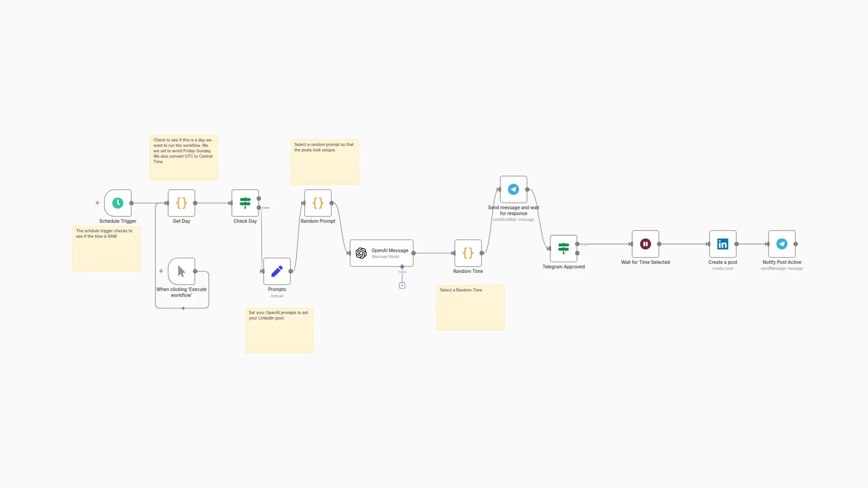868x488 pixels.
Task: Click the sticky note about selecting a random prompt
Action: (324, 162)
